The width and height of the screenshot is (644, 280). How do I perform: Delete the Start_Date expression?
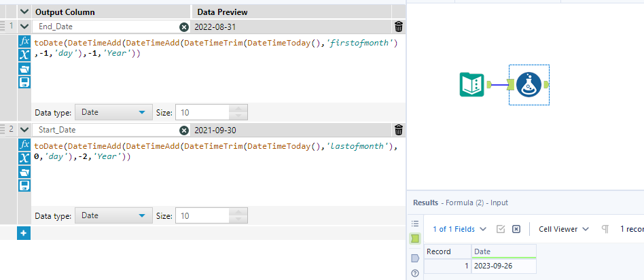pyautogui.click(x=398, y=130)
